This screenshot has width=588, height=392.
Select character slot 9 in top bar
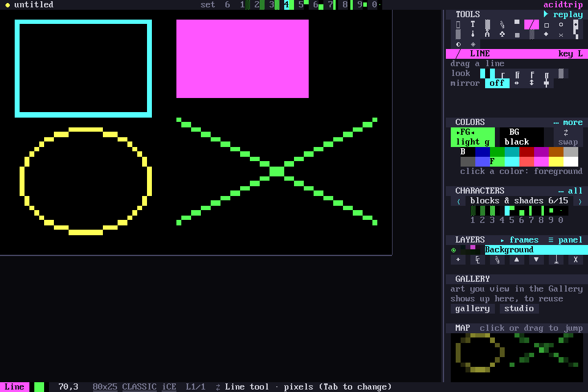[x=362, y=5]
